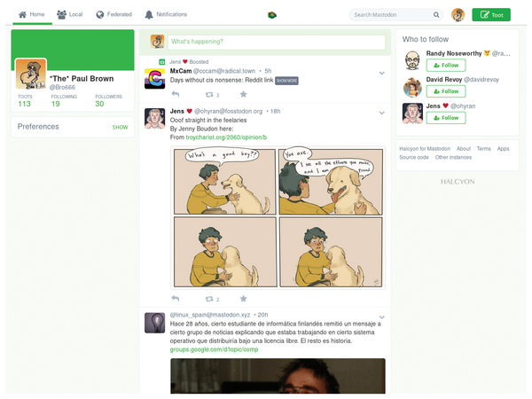Open the Halcyon for Mastodon link
Viewport: 532px width, 399px height.
[x=425, y=149]
